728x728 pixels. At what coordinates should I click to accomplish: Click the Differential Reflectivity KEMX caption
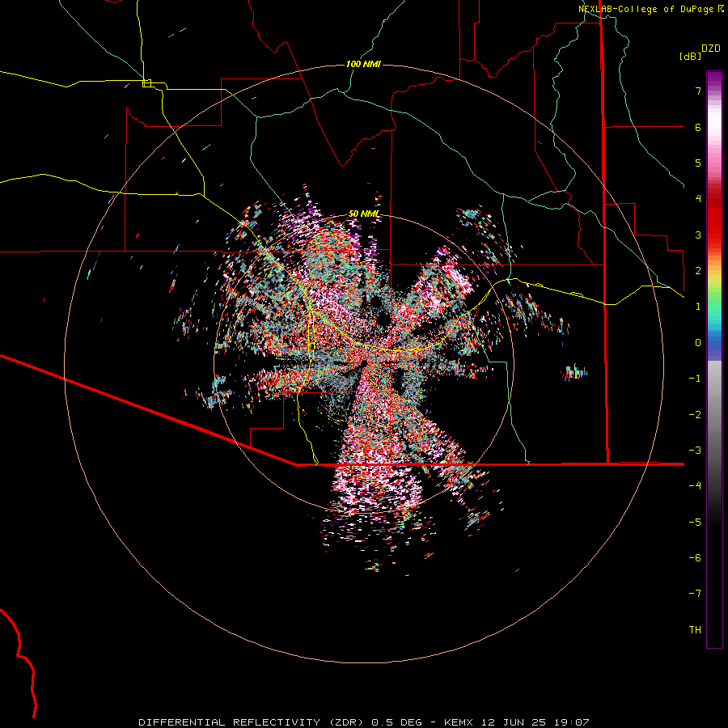coord(364,722)
